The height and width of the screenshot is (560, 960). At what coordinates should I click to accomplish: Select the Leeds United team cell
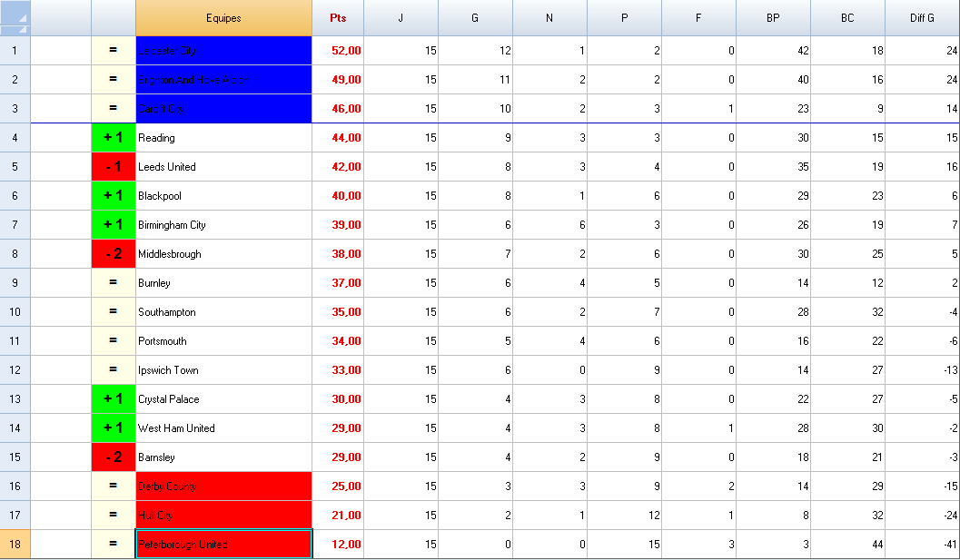point(223,166)
